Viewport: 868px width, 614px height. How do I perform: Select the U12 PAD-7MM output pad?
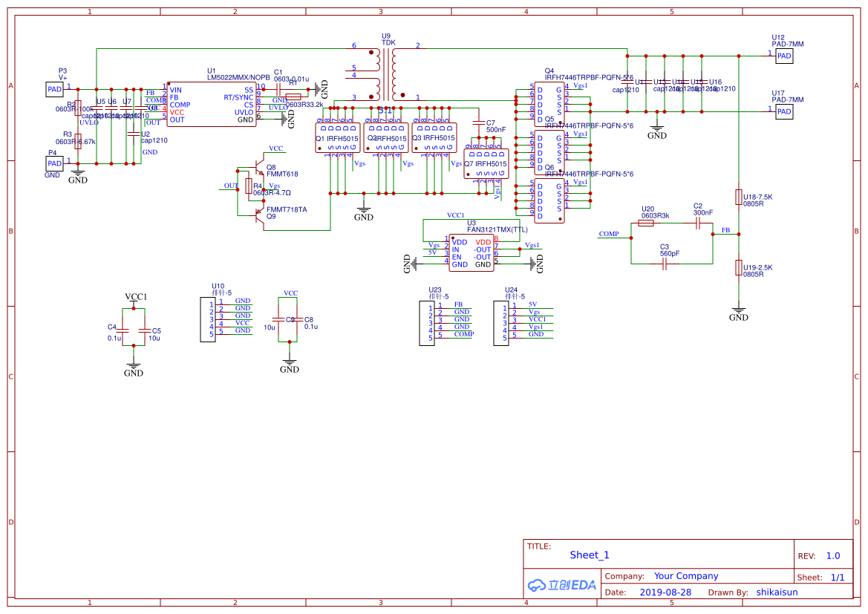point(783,56)
